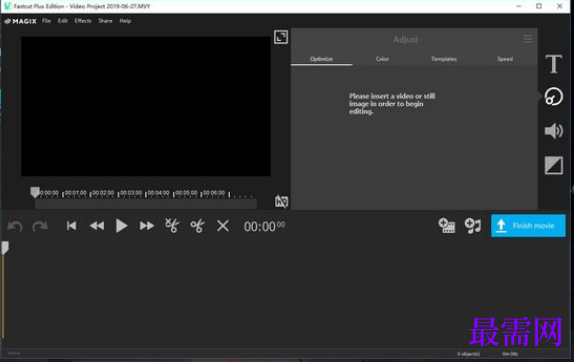This screenshot has height=363, width=581.
Task: Split the clip with scissors icon
Action: 197,226
